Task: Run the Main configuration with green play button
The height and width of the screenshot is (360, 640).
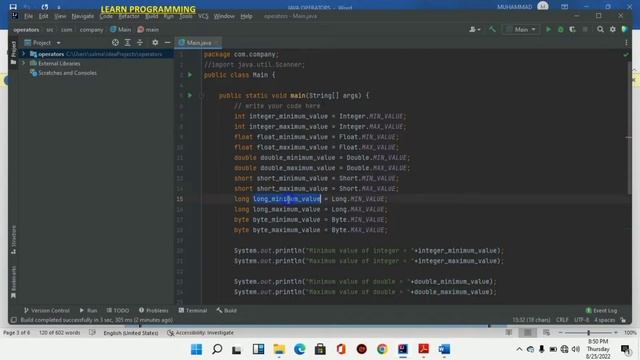Action: point(548,29)
